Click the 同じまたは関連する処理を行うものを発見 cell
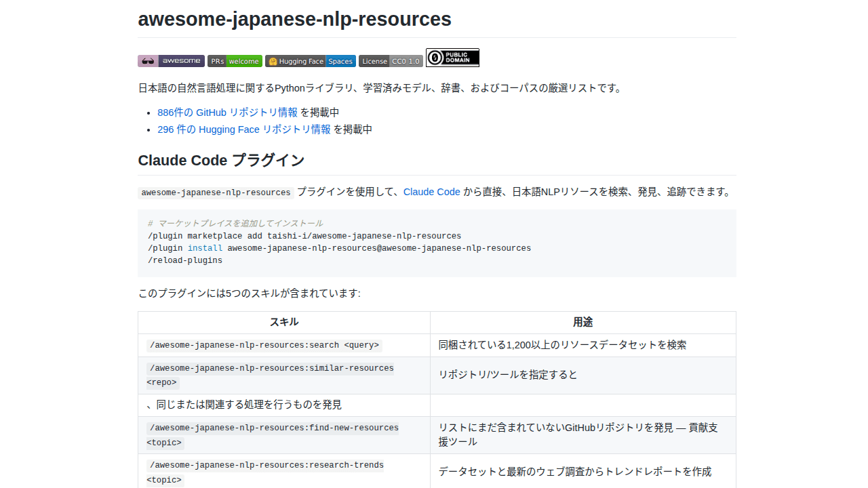Viewport: 868px width, 488px height. tap(284, 405)
